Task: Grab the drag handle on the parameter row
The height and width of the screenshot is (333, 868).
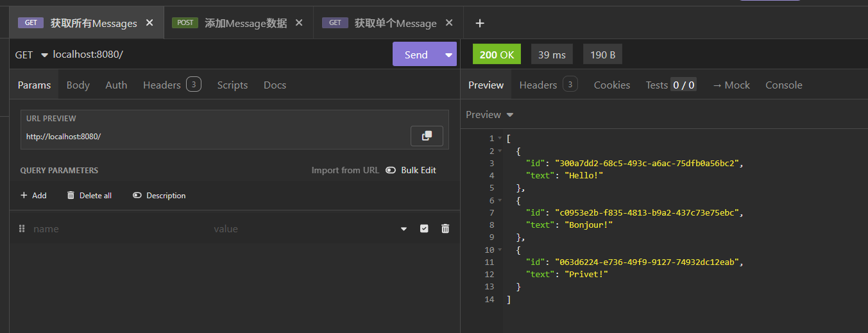Action: click(22, 228)
